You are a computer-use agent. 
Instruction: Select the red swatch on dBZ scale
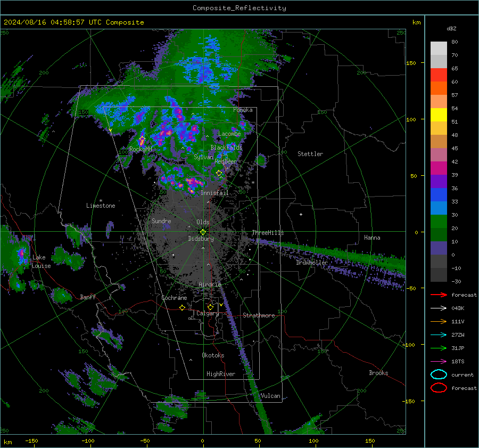439,75
